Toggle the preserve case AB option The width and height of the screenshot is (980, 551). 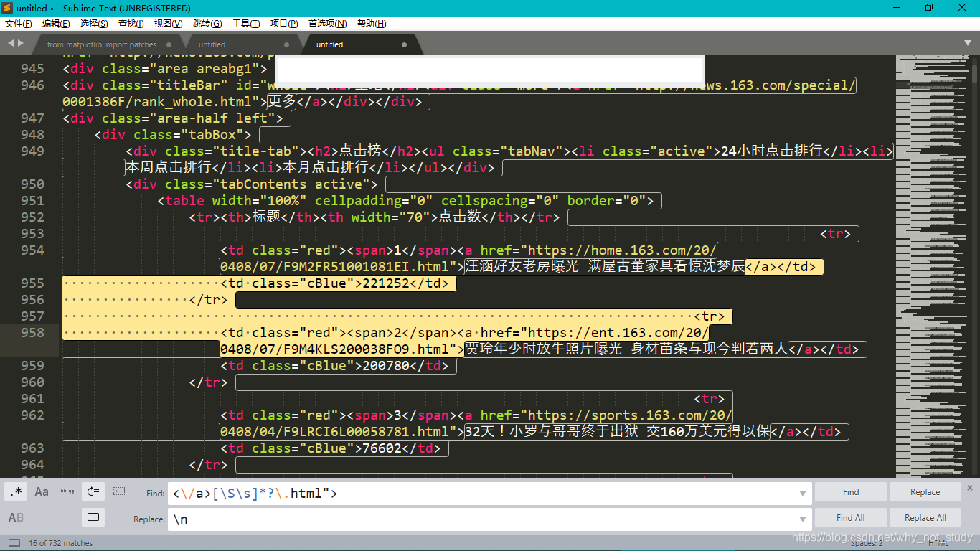tap(17, 517)
